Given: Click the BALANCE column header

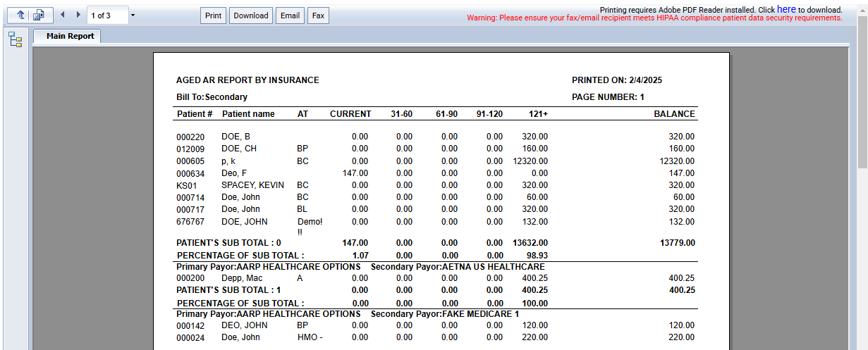Looking at the screenshot, I should pos(674,114).
